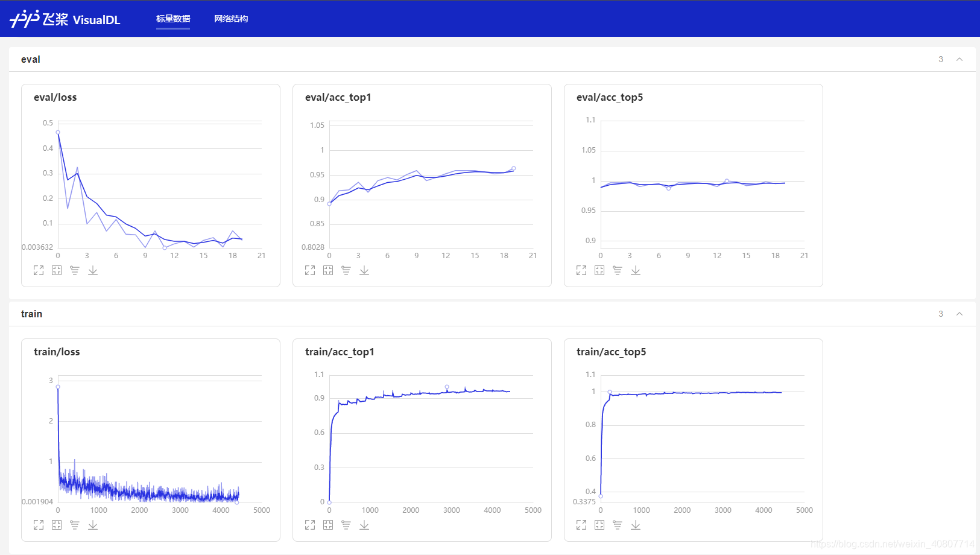This screenshot has width=980, height=555.
Task: Click the restore-zoom icon under eval/loss
Action: tap(57, 270)
